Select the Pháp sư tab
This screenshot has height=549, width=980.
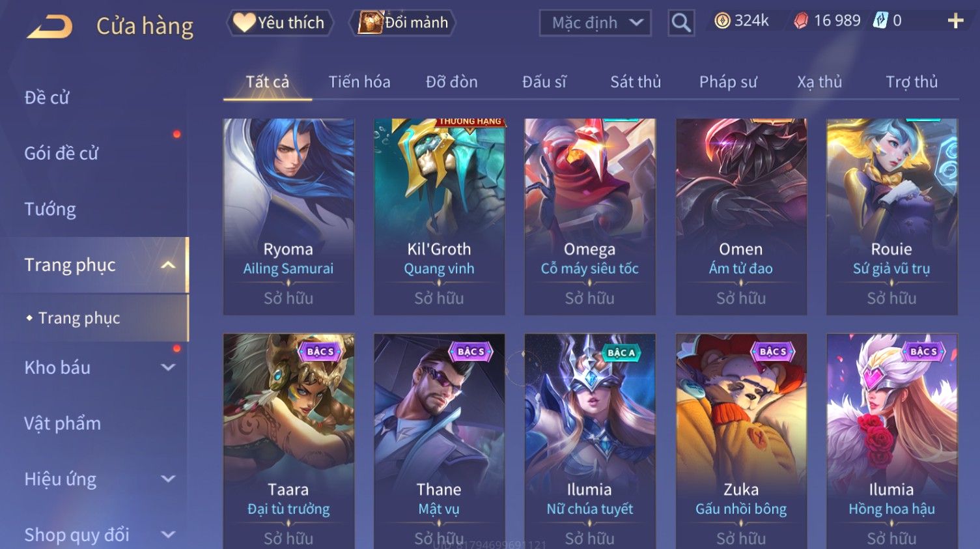tap(728, 82)
